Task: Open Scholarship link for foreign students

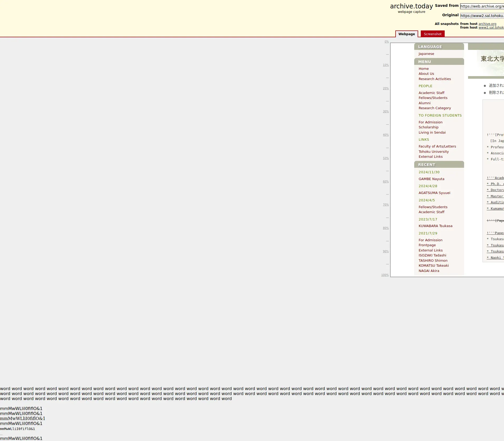Action: 428,127
